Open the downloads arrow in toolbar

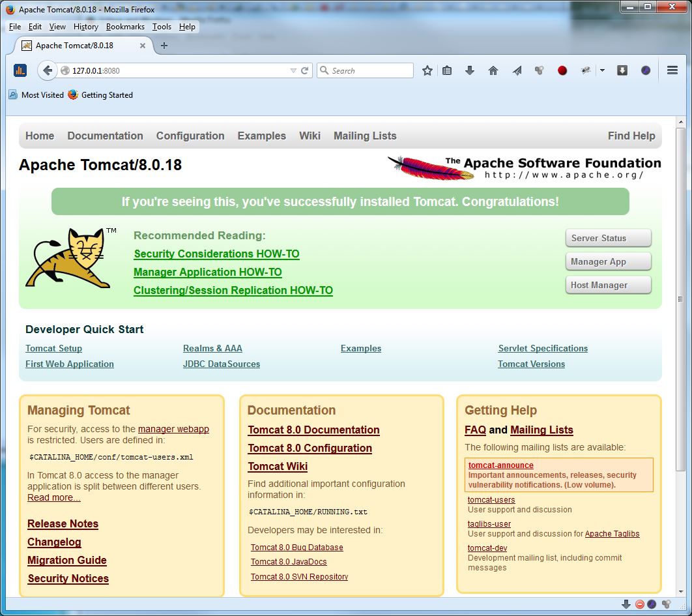pyautogui.click(x=470, y=70)
